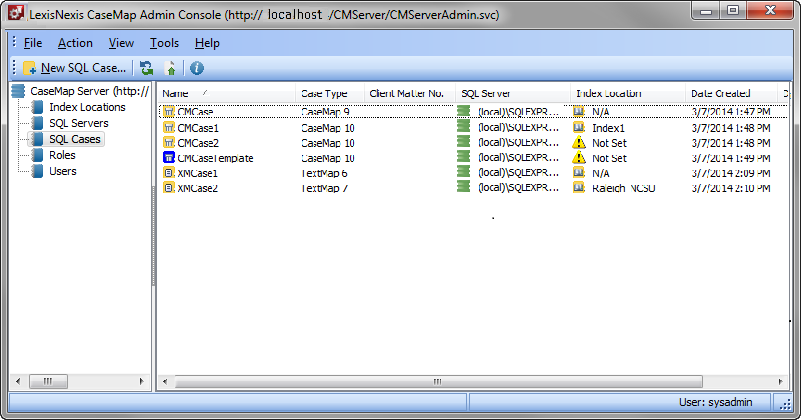
Task: Open the File menu
Action: pyautogui.click(x=33, y=43)
